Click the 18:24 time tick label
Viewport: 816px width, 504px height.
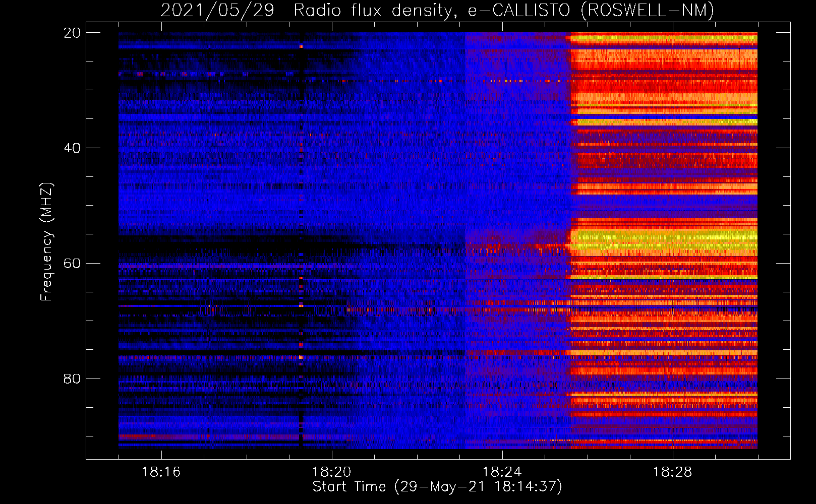click(x=502, y=472)
